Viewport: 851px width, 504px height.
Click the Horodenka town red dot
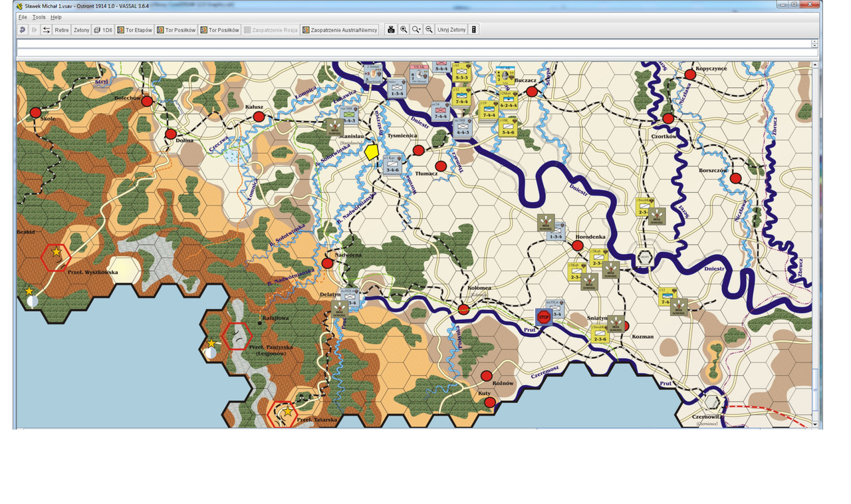pyautogui.click(x=577, y=245)
